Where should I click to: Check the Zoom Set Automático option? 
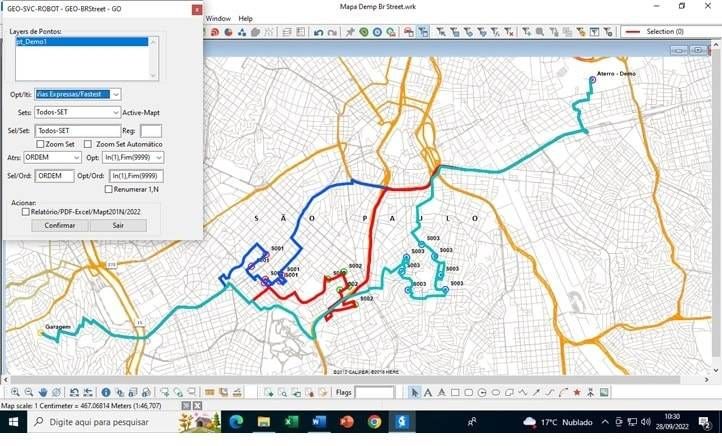89,144
